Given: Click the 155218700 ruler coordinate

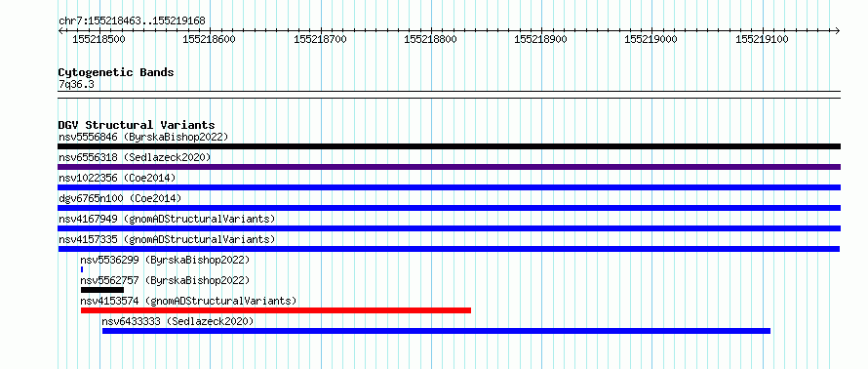Looking at the screenshot, I should pos(320,39).
